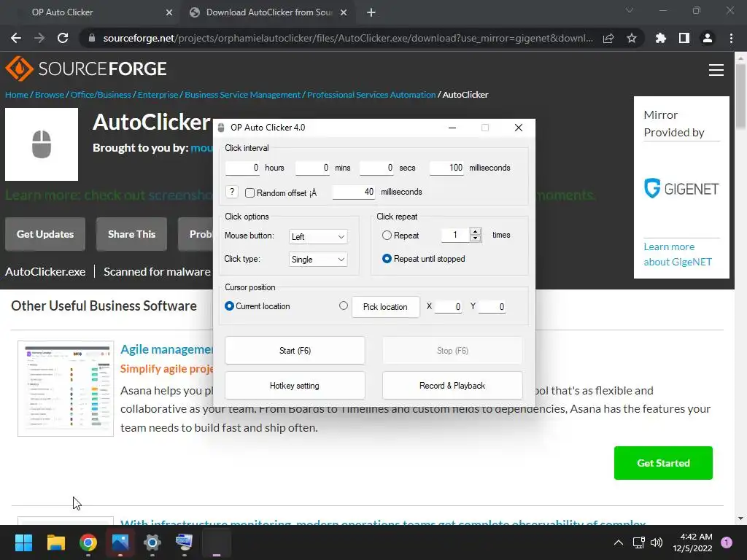The image size is (747, 560).
Task: Open Chrome extensions puzzle icon
Action: pyautogui.click(x=661, y=38)
